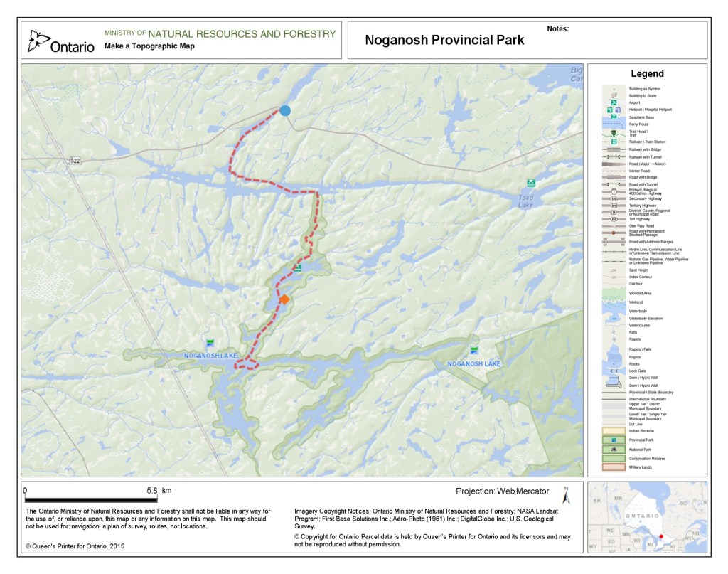Select the Trail Head symbol in the legend
The width and height of the screenshot is (728, 574).
tap(614, 132)
